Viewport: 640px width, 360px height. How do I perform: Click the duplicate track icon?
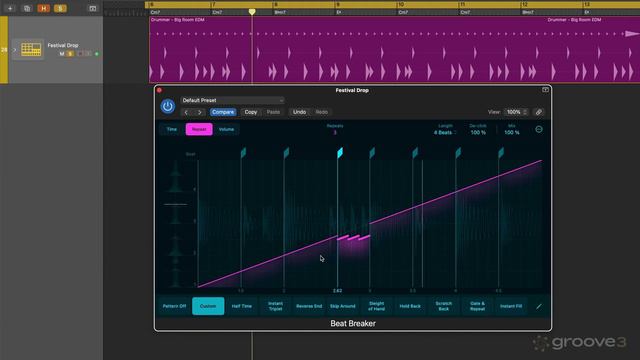tap(27, 8)
